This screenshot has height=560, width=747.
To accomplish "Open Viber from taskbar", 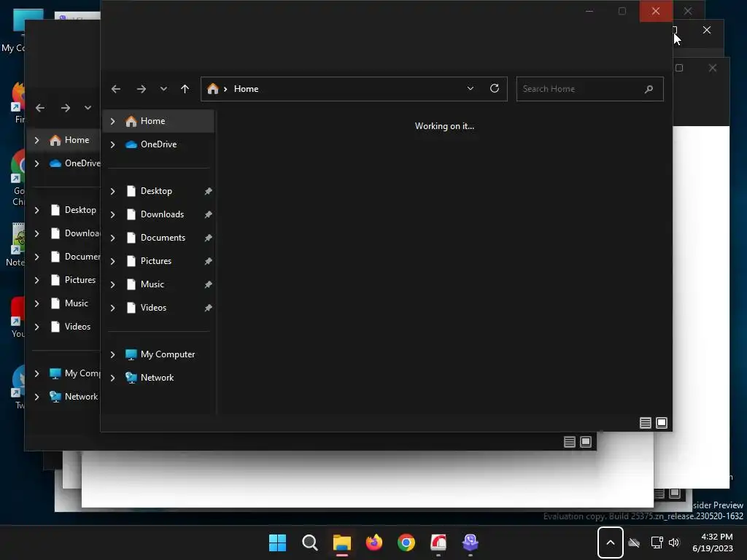I will pyautogui.click(x=471, y=542).
